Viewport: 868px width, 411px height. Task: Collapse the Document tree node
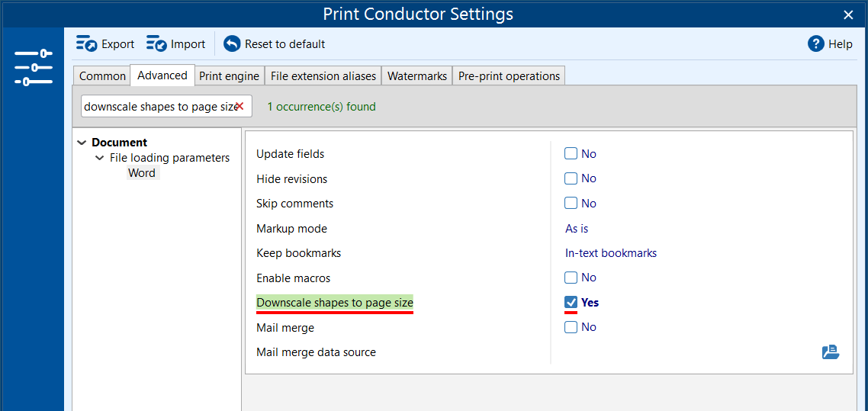82,143
